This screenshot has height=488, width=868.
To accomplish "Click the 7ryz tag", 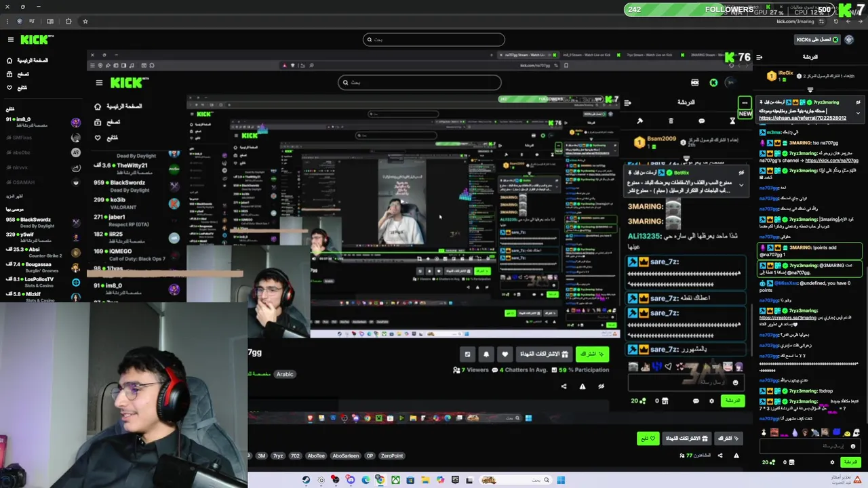I will [278, 456].
